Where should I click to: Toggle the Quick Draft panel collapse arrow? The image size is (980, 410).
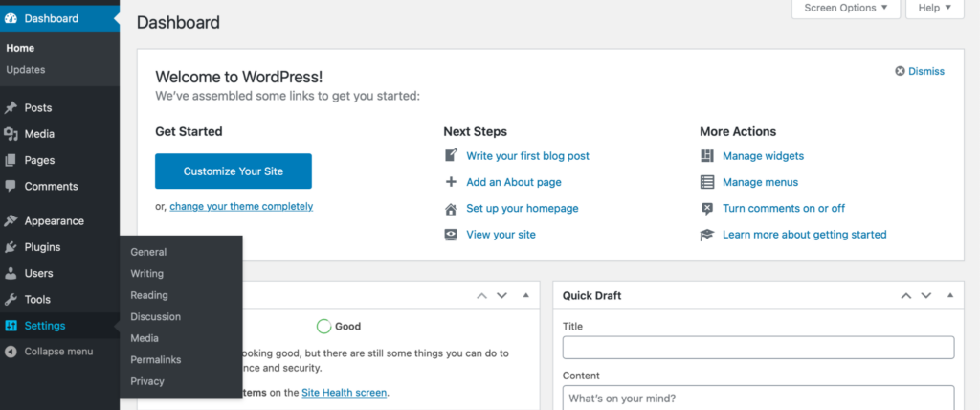click(x=948, y=296)
